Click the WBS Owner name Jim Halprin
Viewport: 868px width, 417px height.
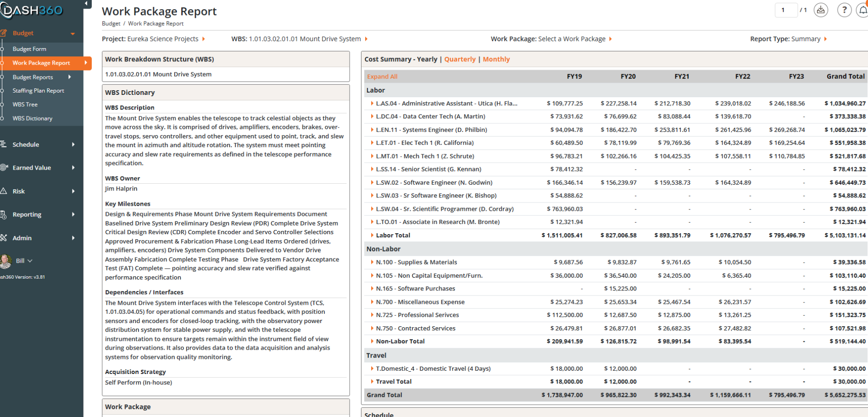point(121,189)
